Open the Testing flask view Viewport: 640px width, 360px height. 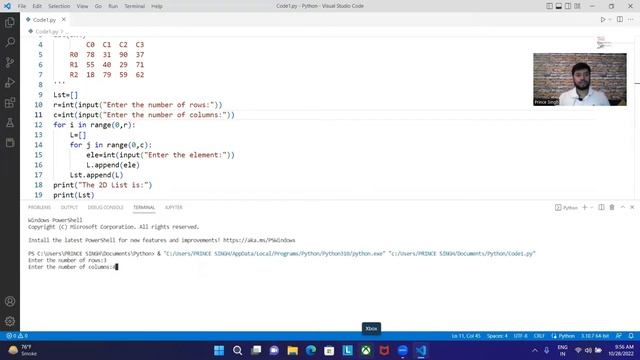click(x=10, y=122)
